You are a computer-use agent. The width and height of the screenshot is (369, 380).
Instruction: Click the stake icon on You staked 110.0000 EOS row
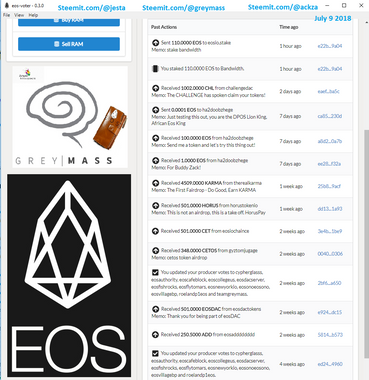(155, 69)
